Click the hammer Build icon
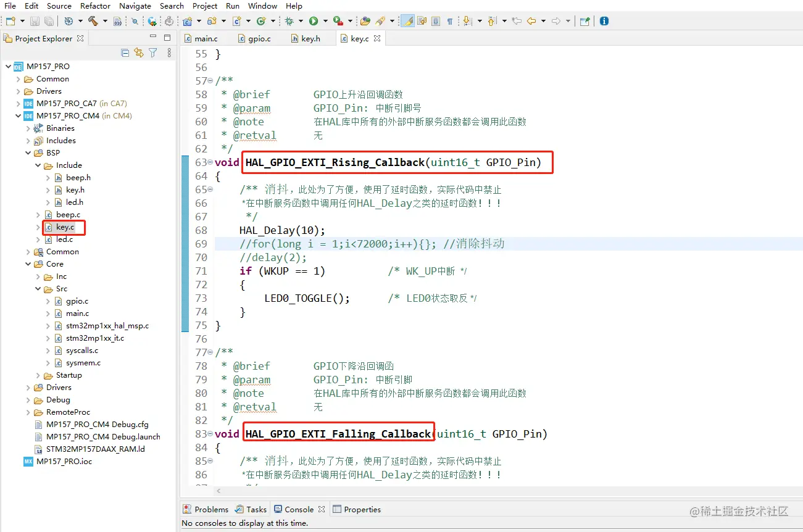This screenshot has width=803, height=532. 93,21
